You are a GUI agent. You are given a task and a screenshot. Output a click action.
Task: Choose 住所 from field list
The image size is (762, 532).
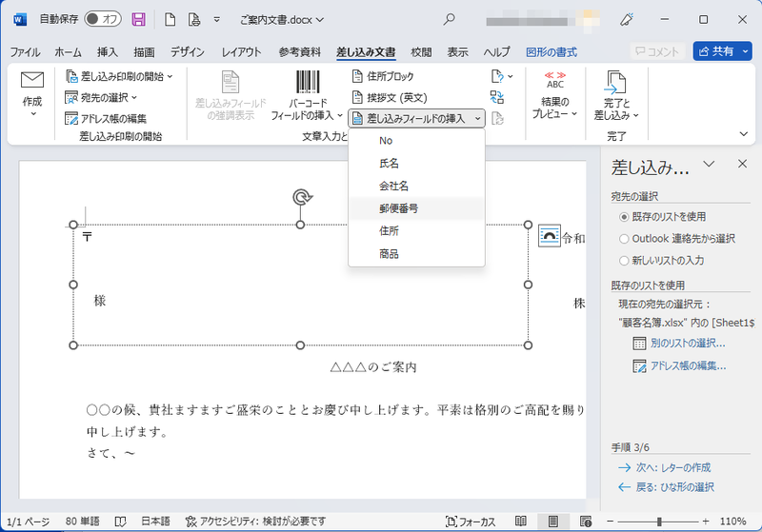[x=416, y=231]
